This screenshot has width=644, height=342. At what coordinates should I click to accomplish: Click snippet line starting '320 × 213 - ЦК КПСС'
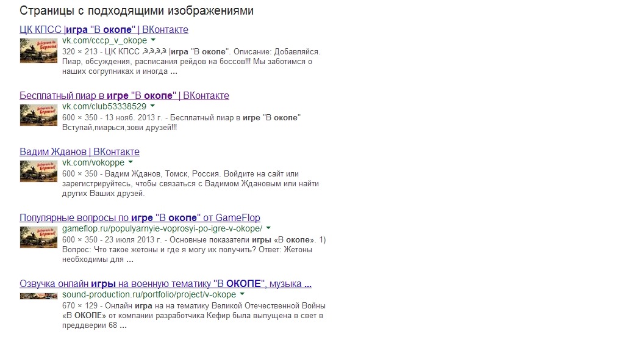tap(191, 51)
